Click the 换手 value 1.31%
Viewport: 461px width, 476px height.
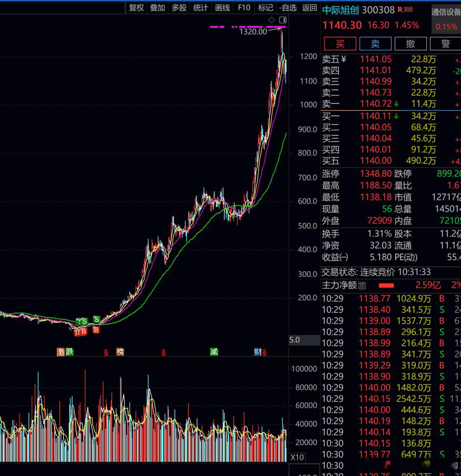click(x=379, y=234)
